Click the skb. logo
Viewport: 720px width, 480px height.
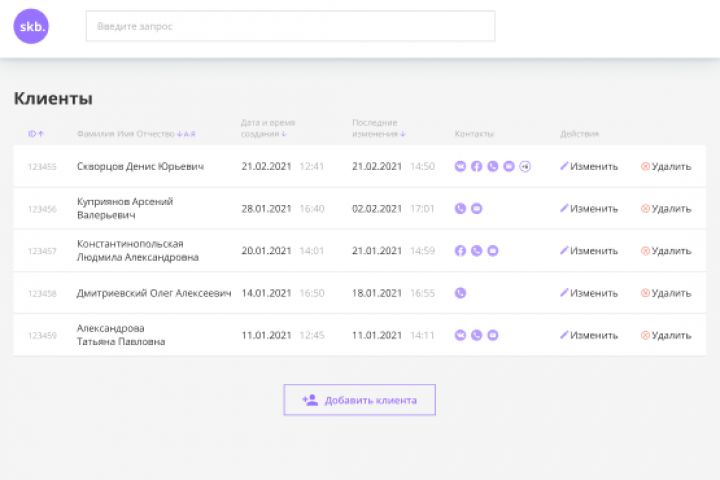pyautogui.click(x=30, y=26)
